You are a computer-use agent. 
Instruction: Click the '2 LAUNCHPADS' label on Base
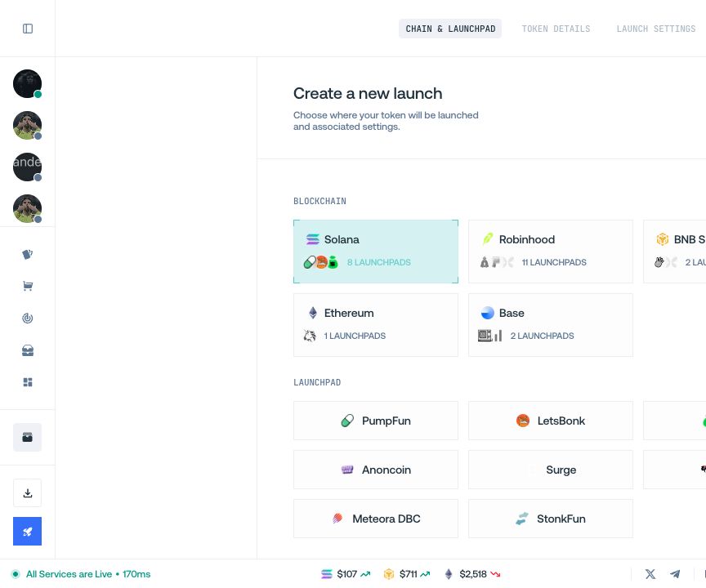(542, 336)
